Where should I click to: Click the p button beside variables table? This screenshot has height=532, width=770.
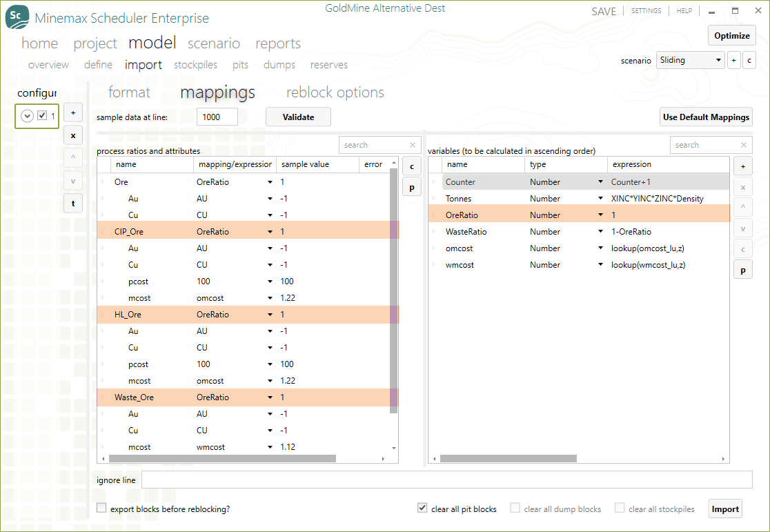(743, 270)
